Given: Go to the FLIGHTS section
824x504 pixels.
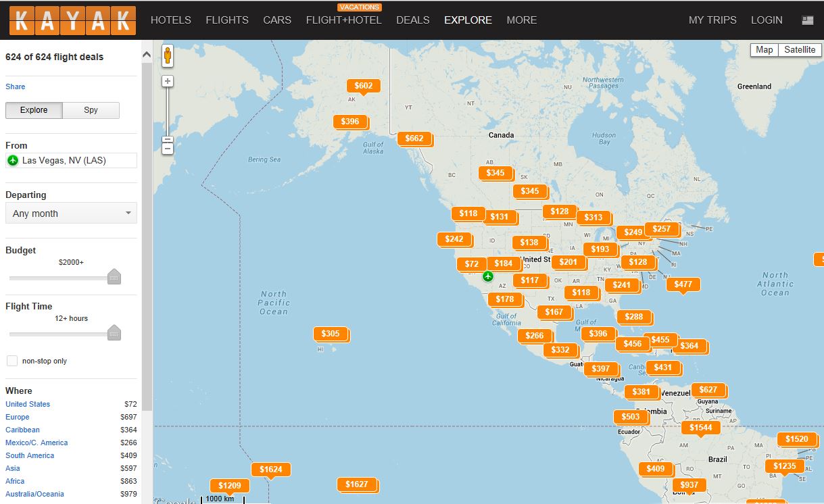Looking at the screenshot, I should 227,20.
